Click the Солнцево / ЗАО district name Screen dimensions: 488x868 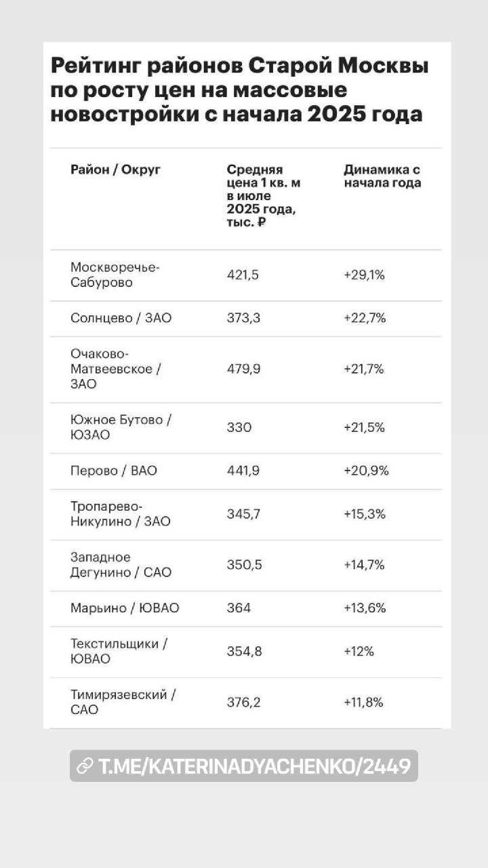coord(121,318)
